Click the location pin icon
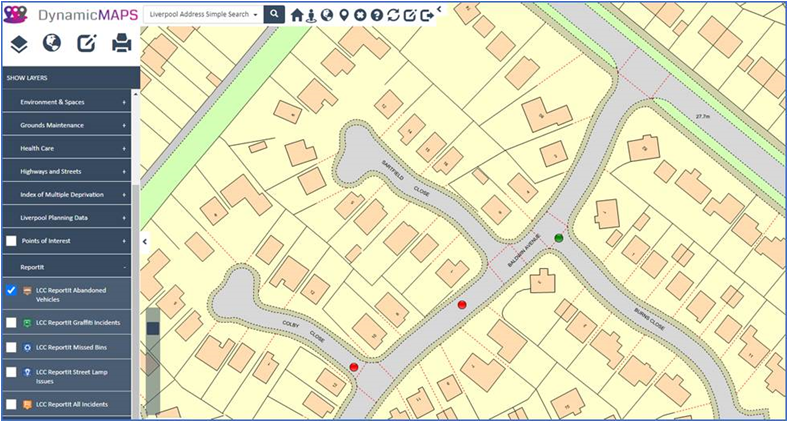The width and height of the screenshot is (789, 423). 344,15
